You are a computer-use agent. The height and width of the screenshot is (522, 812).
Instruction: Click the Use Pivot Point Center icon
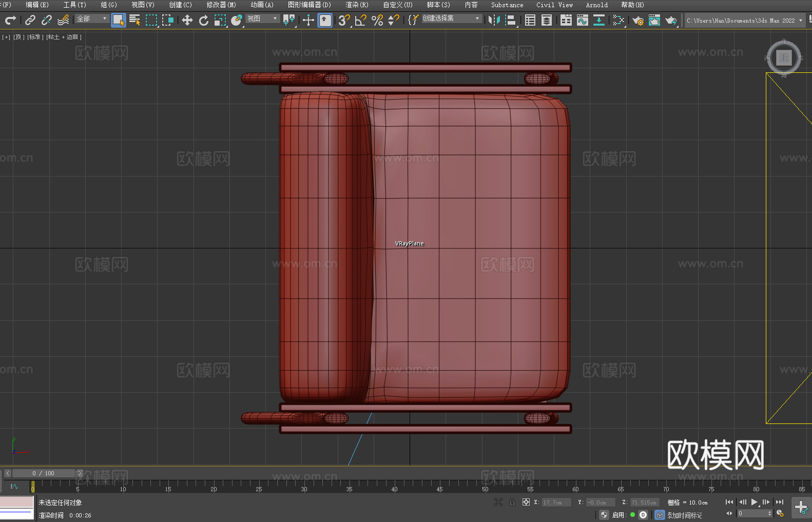[289, 20]
